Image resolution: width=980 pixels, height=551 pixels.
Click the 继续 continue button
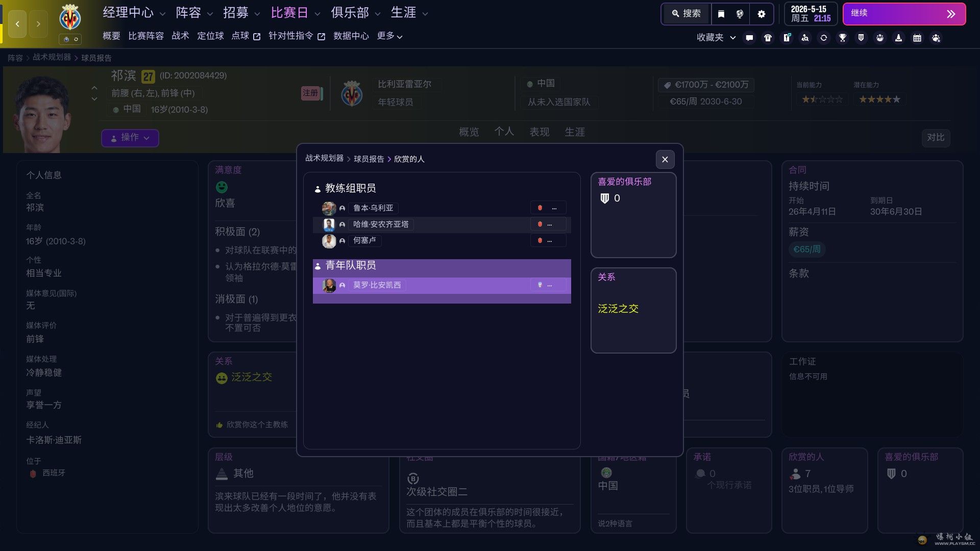coord(904,14)
